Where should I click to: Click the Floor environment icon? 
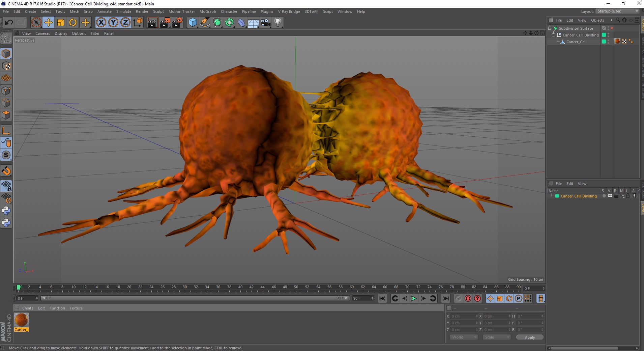[x=254, y=23]
